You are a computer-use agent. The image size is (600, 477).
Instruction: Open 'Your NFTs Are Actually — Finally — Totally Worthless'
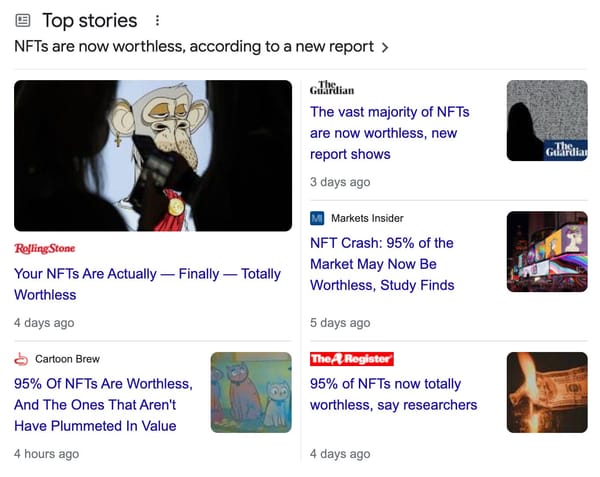pos(147,284)
